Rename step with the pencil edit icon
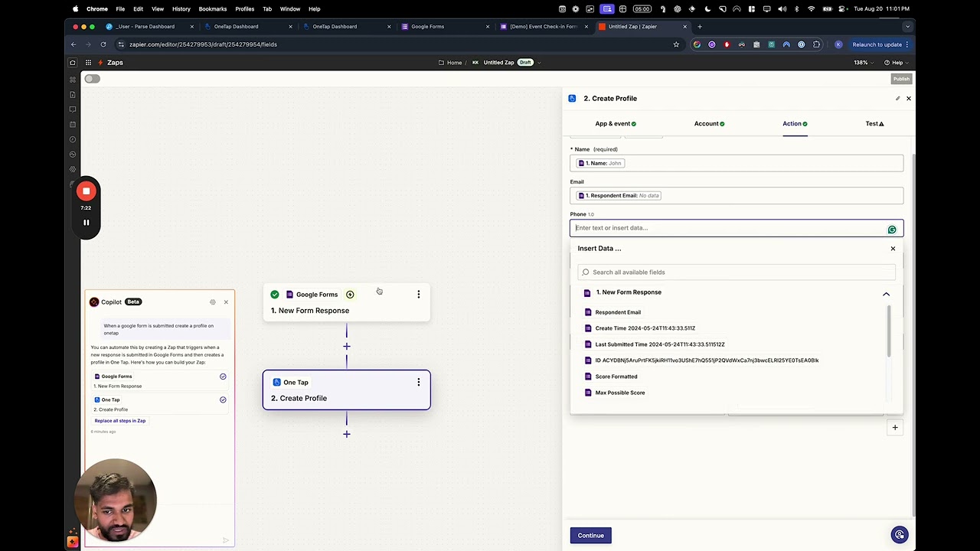Viewport: 980px width, 551px height. [897, 98]
